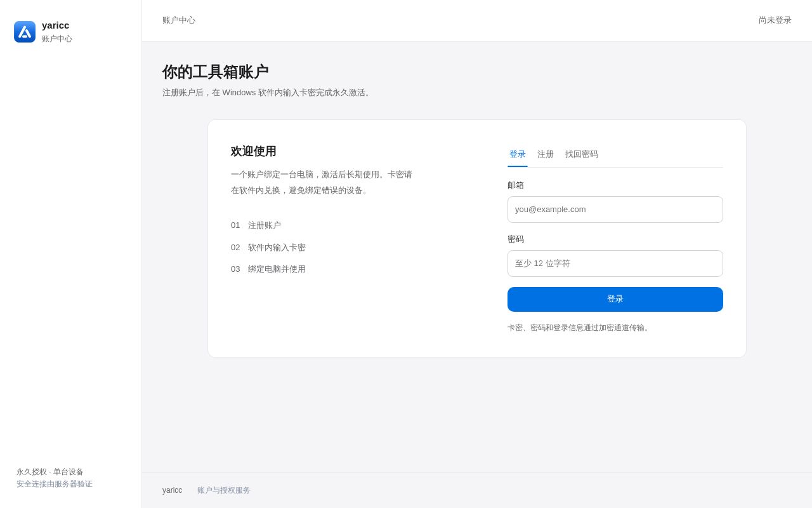Click the 账户中心 header breadcrumb
Image resolution: width=812 pixels, height=508 pixels.
click(179, 20)
